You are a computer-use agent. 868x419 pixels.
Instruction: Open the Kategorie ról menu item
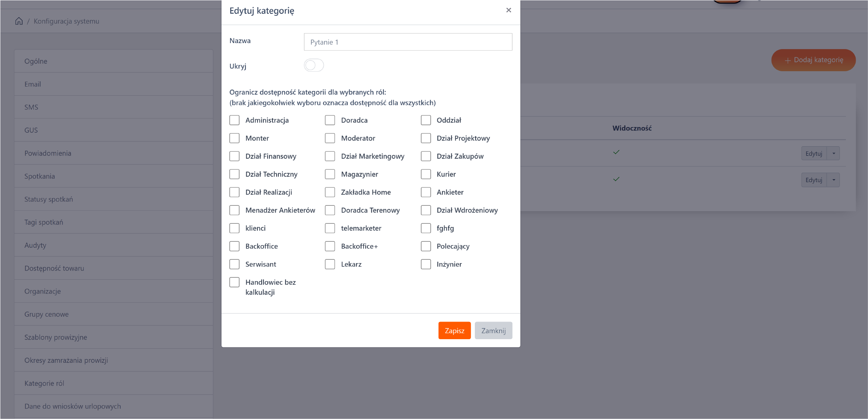coord(44,383)
